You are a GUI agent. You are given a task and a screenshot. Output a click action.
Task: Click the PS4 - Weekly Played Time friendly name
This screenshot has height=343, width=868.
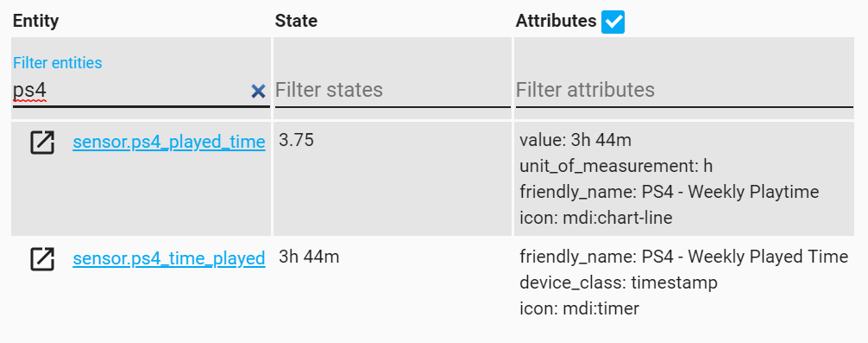coord(745,257)
